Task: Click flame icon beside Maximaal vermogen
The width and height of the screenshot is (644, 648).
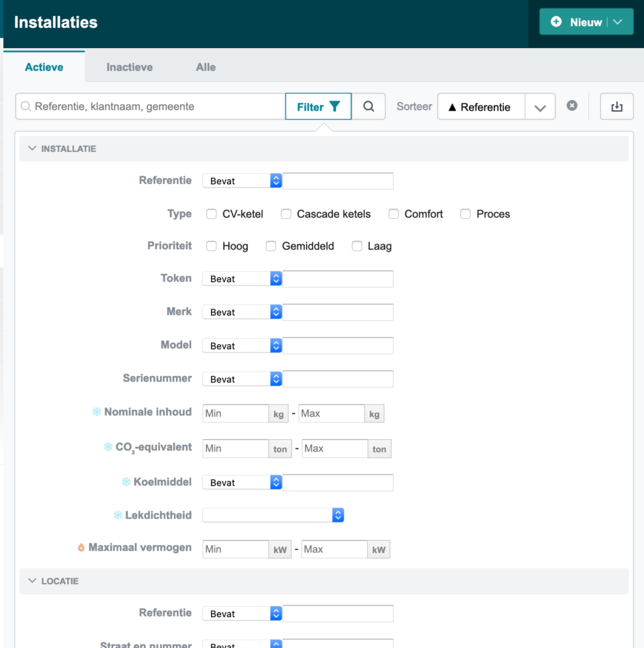Action: pos(81,547)
